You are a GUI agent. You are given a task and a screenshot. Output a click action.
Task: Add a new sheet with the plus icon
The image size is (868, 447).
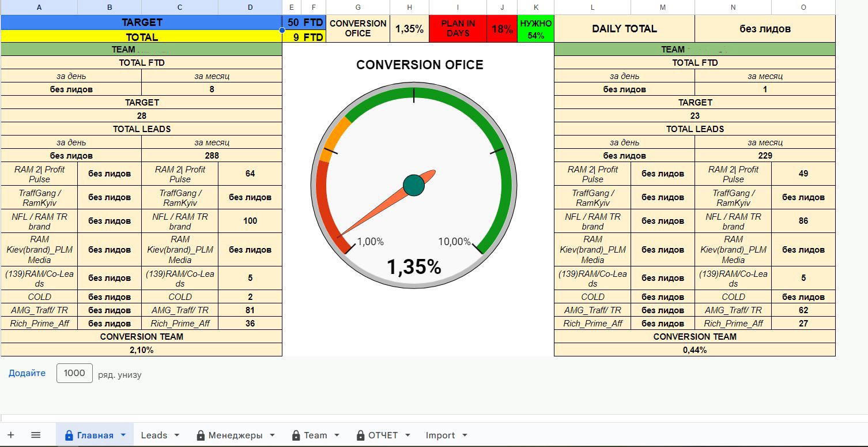(x=11, y=435)
